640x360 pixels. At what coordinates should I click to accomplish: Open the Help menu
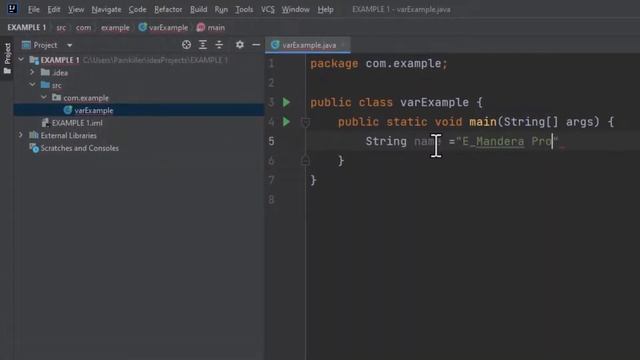[325, 9]
